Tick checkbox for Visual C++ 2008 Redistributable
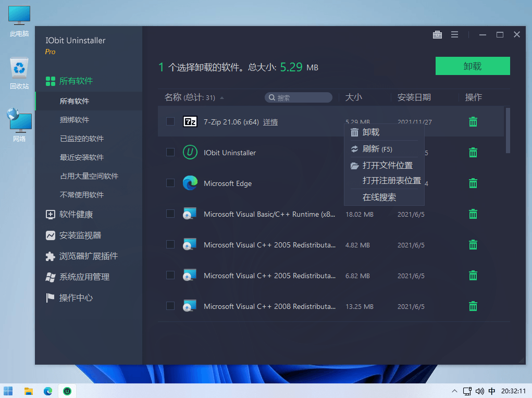Image resolution: width=532 pixels, height=398 pixels. (170, 306)
